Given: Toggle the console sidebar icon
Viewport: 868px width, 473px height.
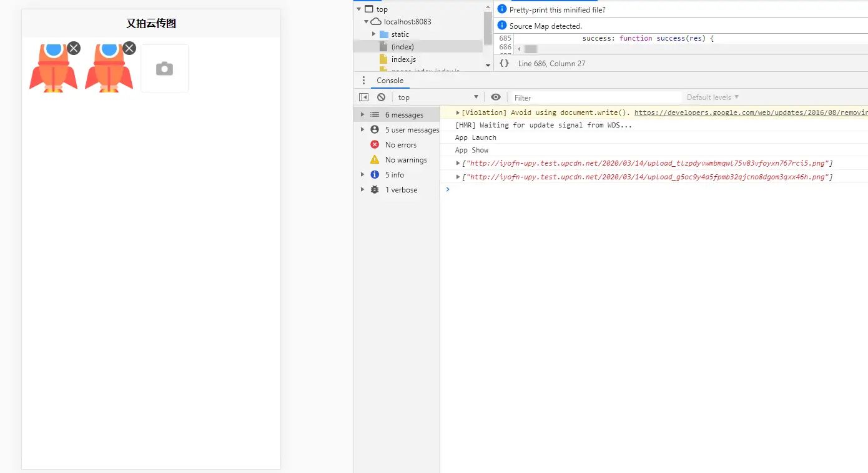Looking at the screenshot, I should [364, 97].
